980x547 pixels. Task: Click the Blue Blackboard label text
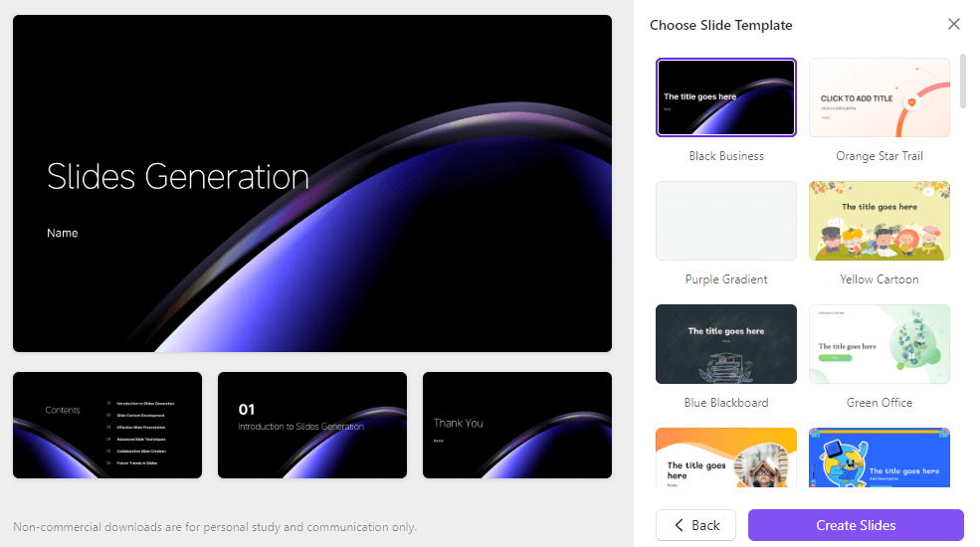[x=726, y=403]
